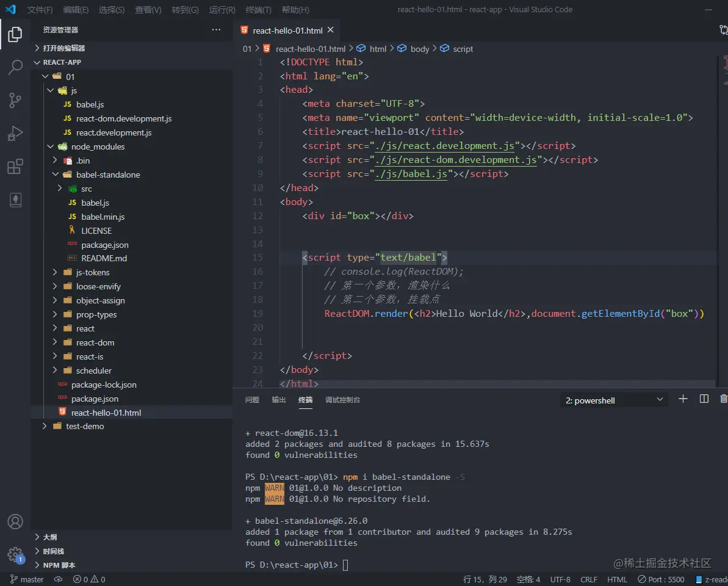Switch to the 问题 problems panel tab

252,400
